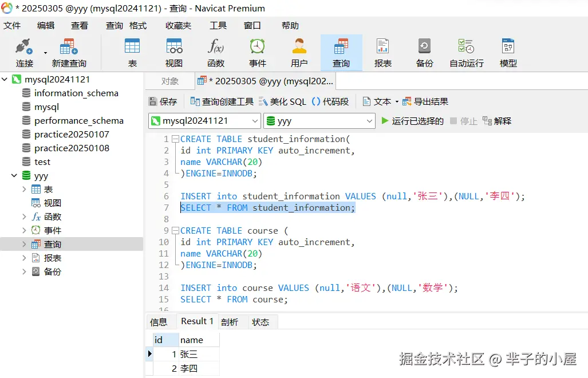Collapse the CREATE TABLE student_information fold marker
The height and width of the screenshot is (378, 588).
coord(175,139)
